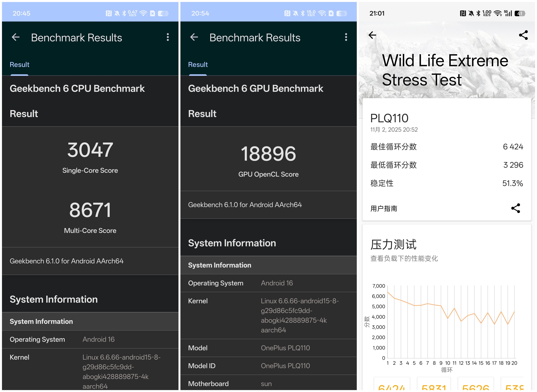537x392 pixels.
Task: Tap the Motherboard sun row
Action: click(x=268, y=384)
